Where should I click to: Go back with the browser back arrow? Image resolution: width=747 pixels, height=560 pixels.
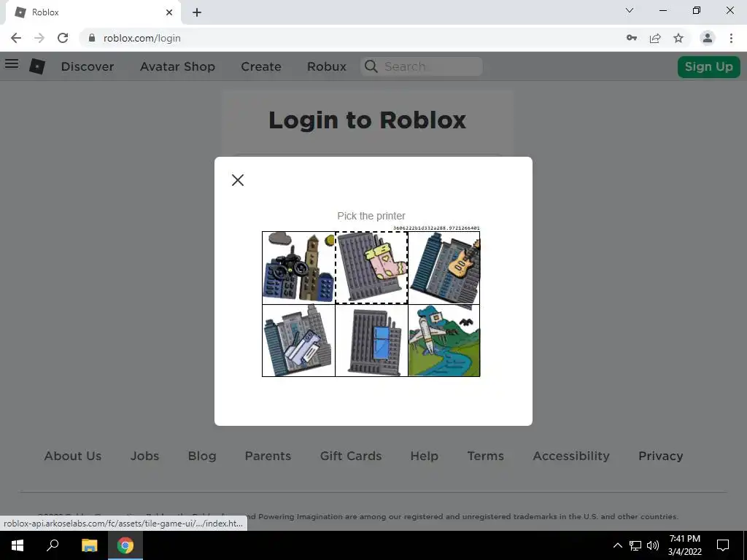pos(16,38)
